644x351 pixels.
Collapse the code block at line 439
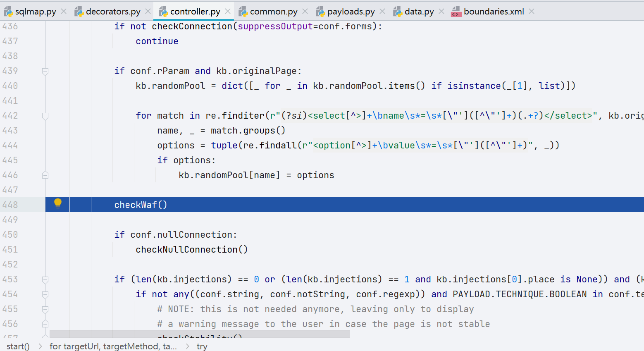click(x=45, y=71)
